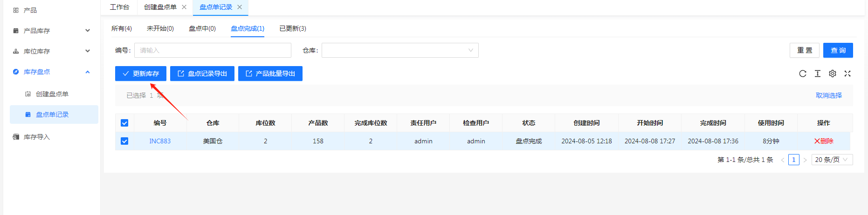The height and width of the screenshot is (215, 868).
Task: Open column settings gear icon
Action: pyautogui.click(x=832, y=74)
